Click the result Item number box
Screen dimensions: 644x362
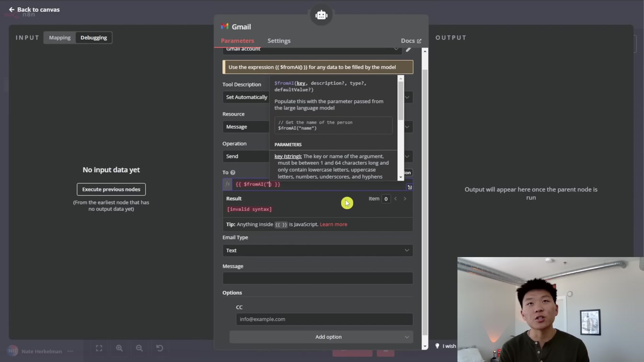386,199
